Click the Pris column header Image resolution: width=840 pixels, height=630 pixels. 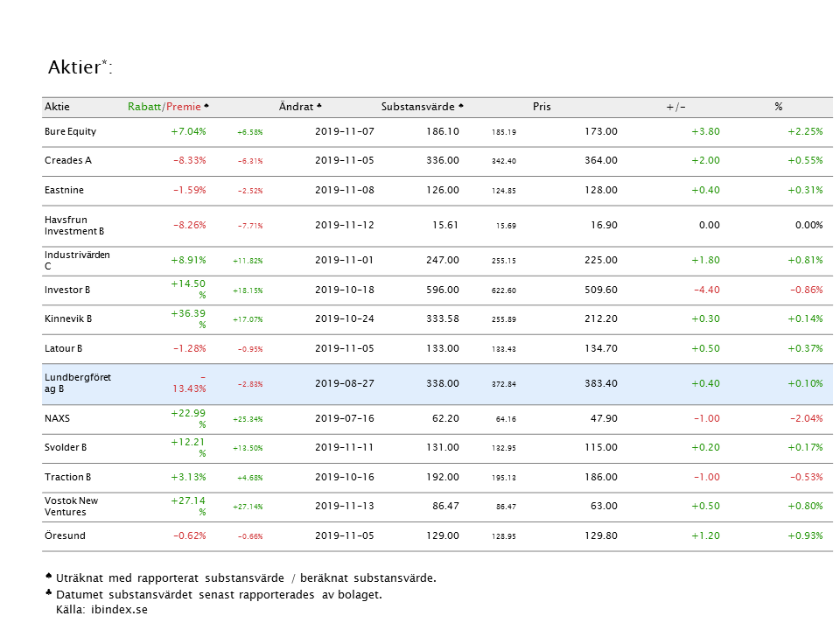pos(542,107)
